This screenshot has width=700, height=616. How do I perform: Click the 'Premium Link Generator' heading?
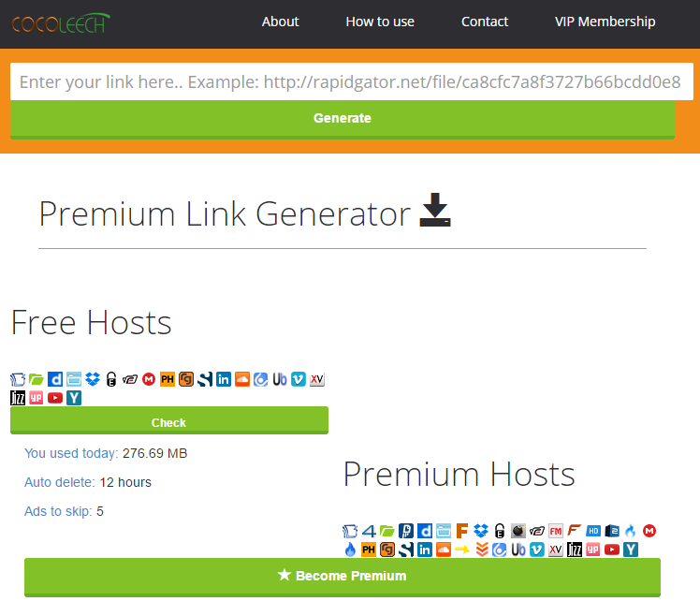225,214
